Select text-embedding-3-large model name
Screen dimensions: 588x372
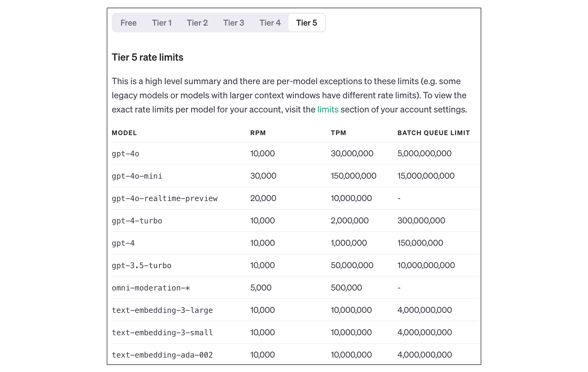click(162, 310)
